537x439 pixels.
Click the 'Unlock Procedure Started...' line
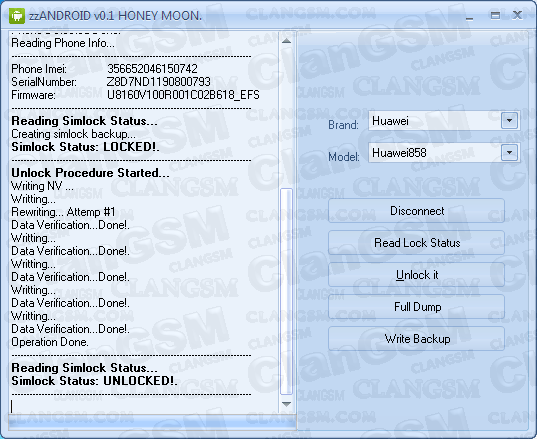click(90, 173)
